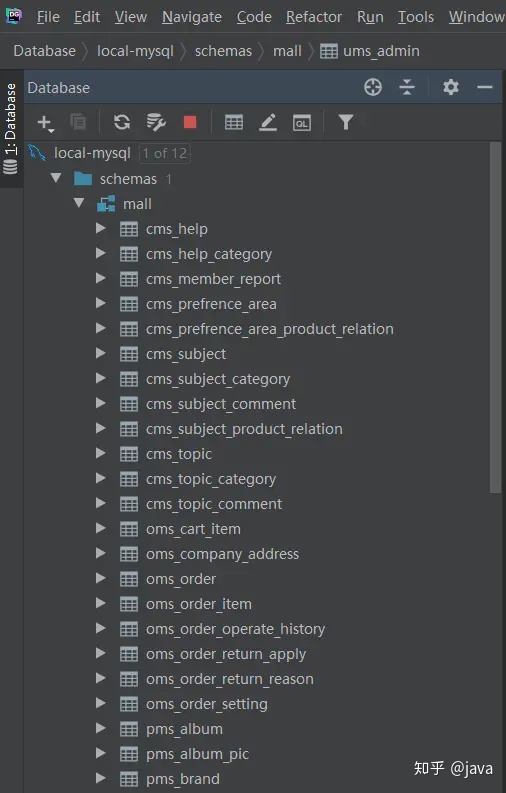
Task: Jump to query console icon
Action: (x=302, y=122)
